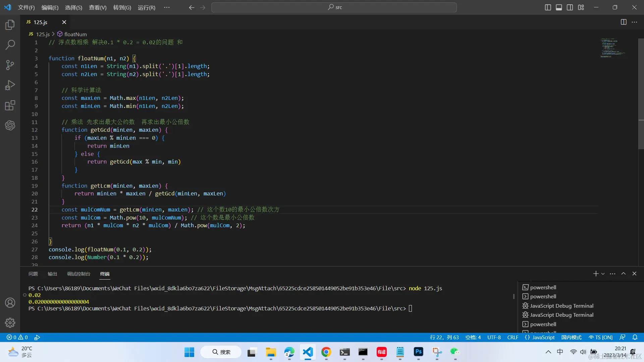Open the 运行(R) menu
The width and height of the screenshot is (644, 362).
(x=146, y=7)
